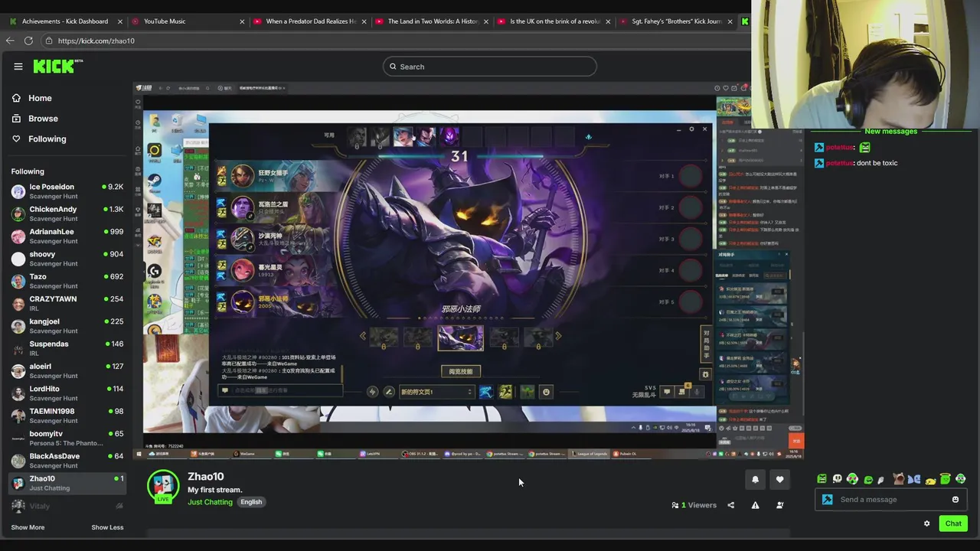Insert the cat emote
Screen dimensions: 980x551
[899, 479]
